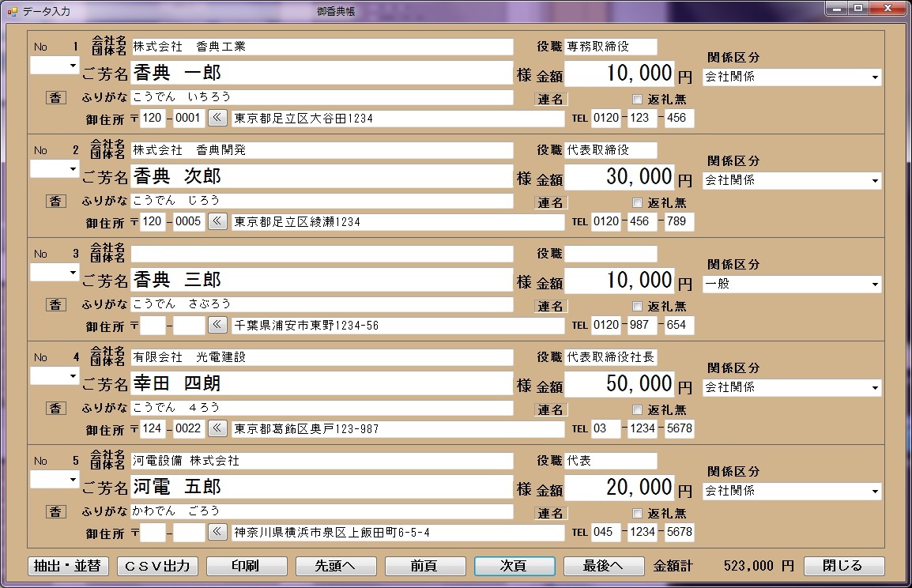The width and height of the screenshot is (912, 588).
Task: Open the No dropdown for record 2
Action: (73, 169)
